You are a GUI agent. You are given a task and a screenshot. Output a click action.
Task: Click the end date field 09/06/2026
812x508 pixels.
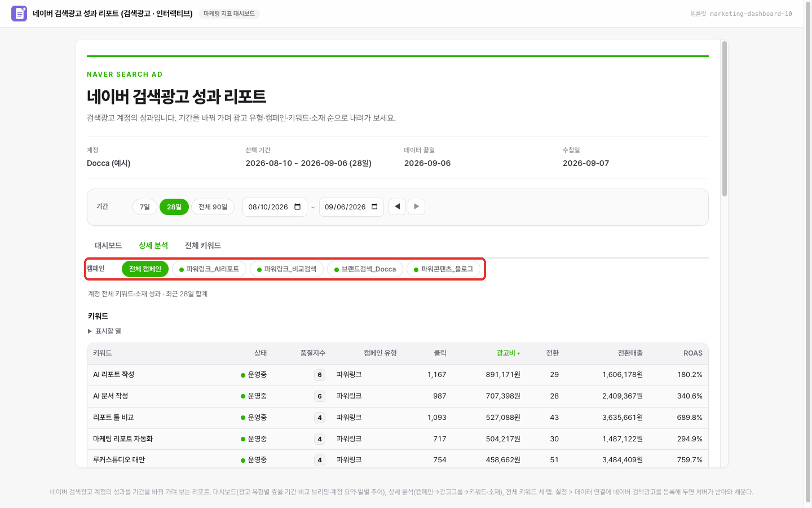coord(351,207)
